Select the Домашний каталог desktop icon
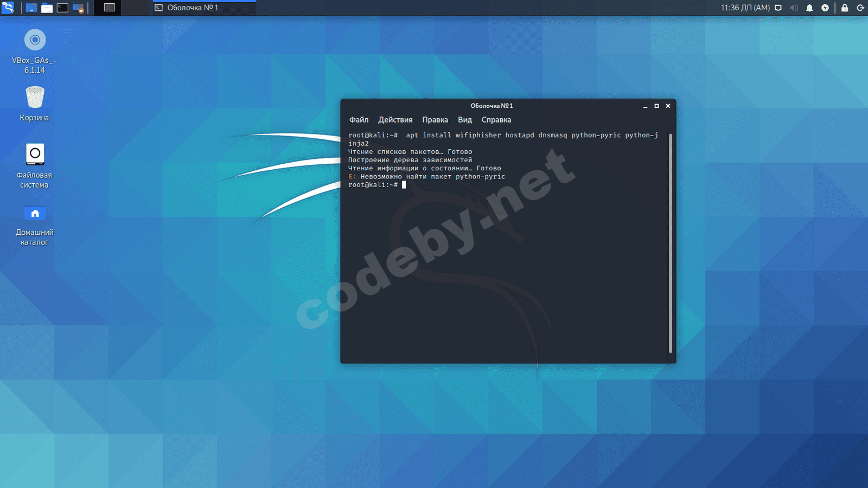Viewport: 868px width, 488px height. [x=35, y=224]
